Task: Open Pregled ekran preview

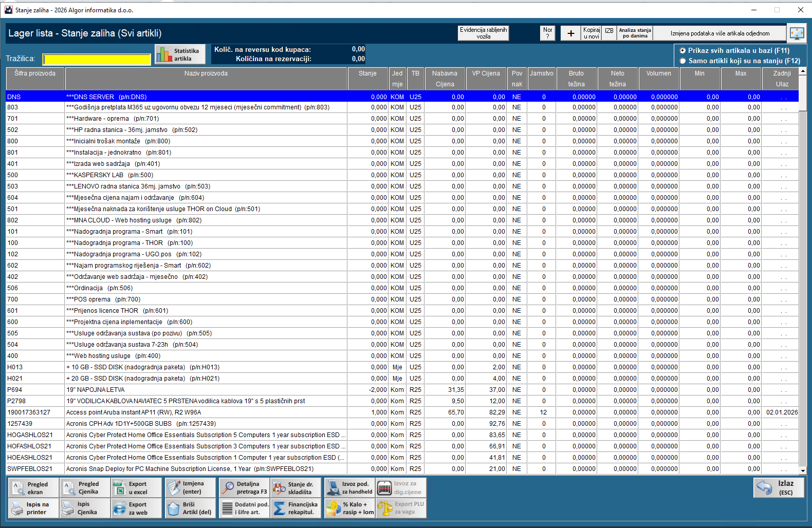Action: click(34, 488)
